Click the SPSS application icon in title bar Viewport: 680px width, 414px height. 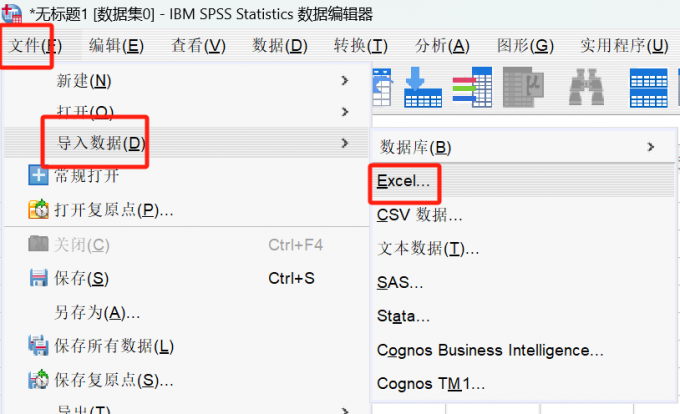12,13
